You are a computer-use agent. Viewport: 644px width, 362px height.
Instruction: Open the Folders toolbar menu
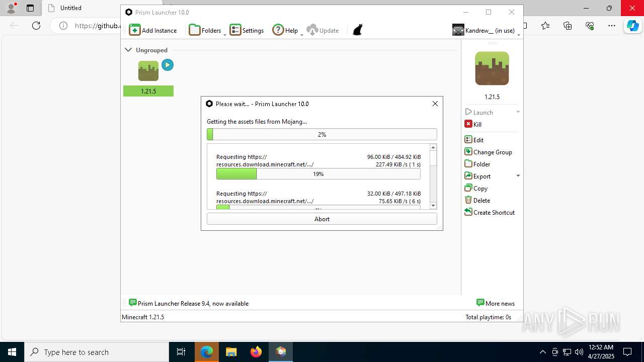[205, 30]
